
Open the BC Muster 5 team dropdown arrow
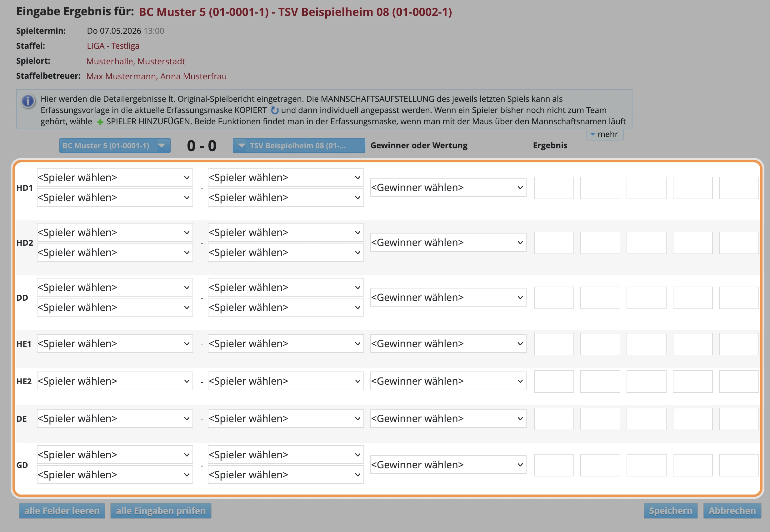tap(162, 146)
